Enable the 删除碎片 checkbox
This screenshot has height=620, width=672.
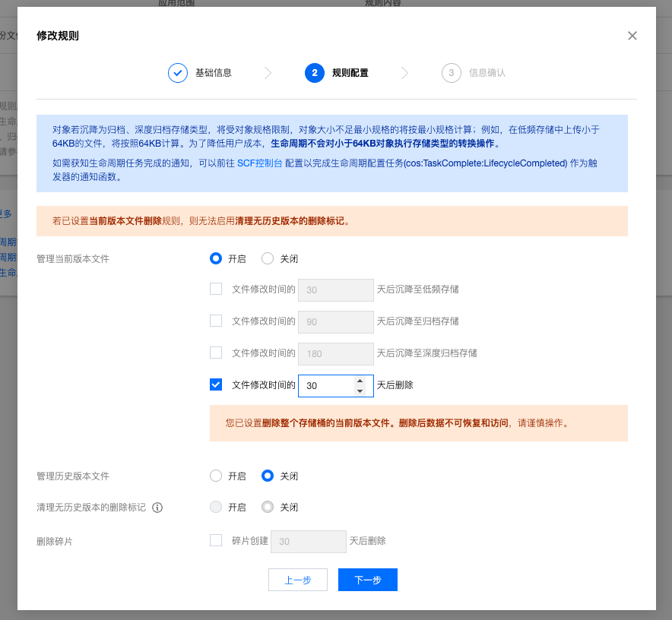point(216,540)
